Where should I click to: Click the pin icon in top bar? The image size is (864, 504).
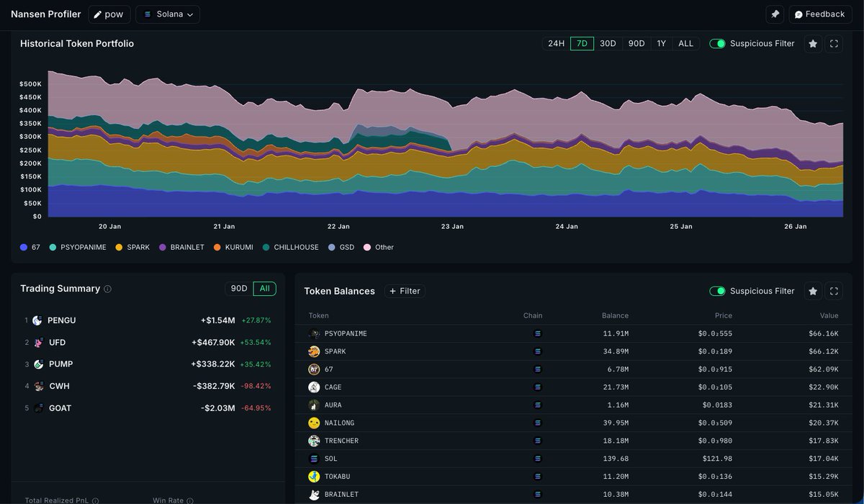coord(775,14)
